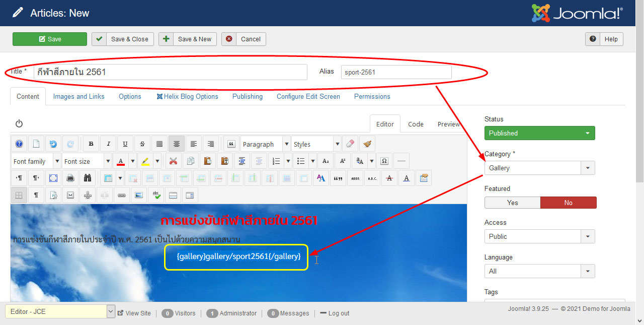This screenshot has height=325, width=644.
Task: Click the red text color swatch
Action: (121, 161)
